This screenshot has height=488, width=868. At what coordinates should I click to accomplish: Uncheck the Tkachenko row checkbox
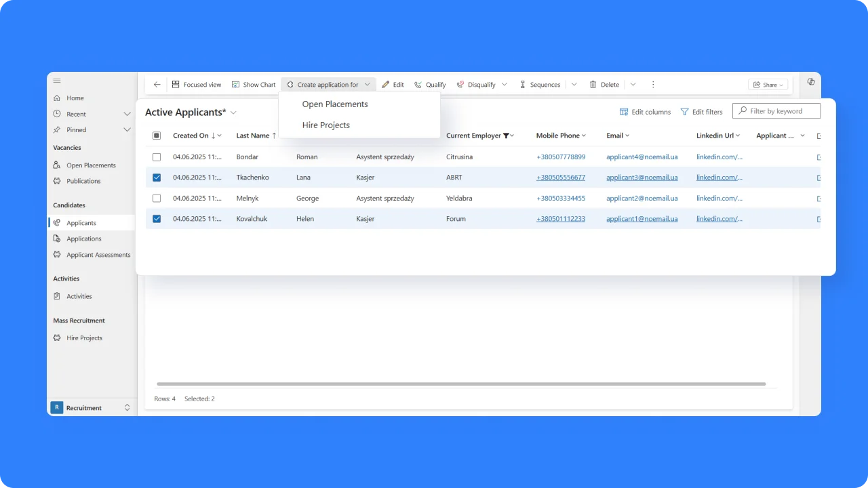pyautogui.click(x=157, y=178)
